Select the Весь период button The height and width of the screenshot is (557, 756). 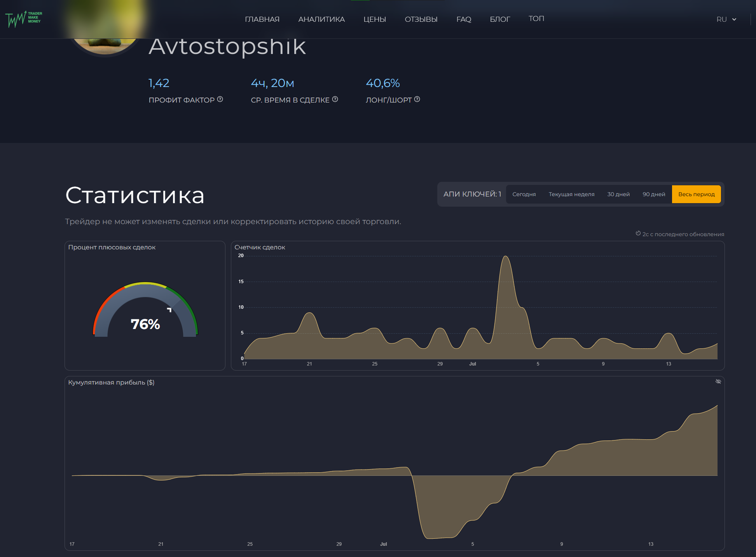click(x=696, y=194)
